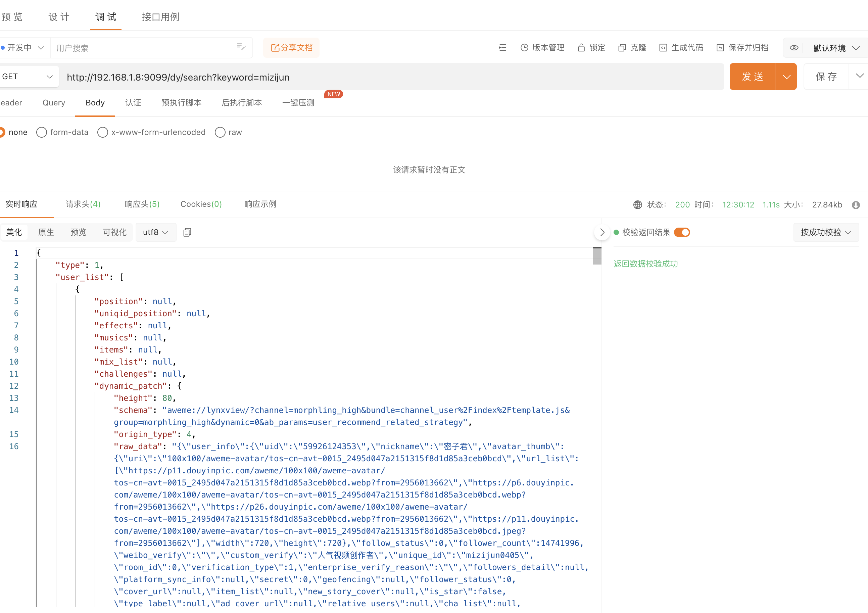Download the response data
This screenshot has width=868, height=613.
(856, 204)
